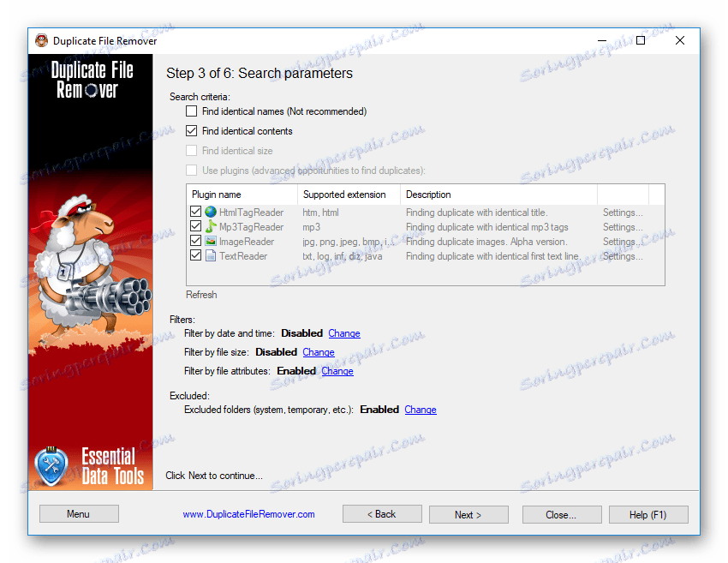Open Settings for Mp3TagReader plugin
Viewport: 728px width, 563px height.
[623, 227]
